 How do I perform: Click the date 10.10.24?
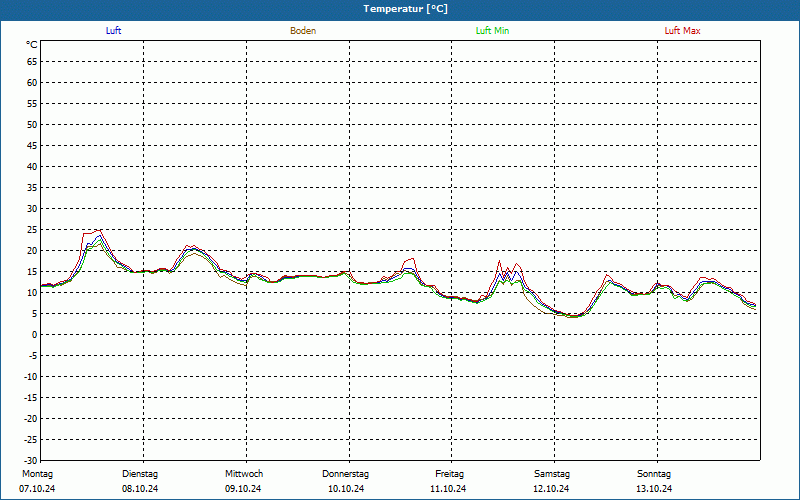pyautogui.click(x=346, y=489)
